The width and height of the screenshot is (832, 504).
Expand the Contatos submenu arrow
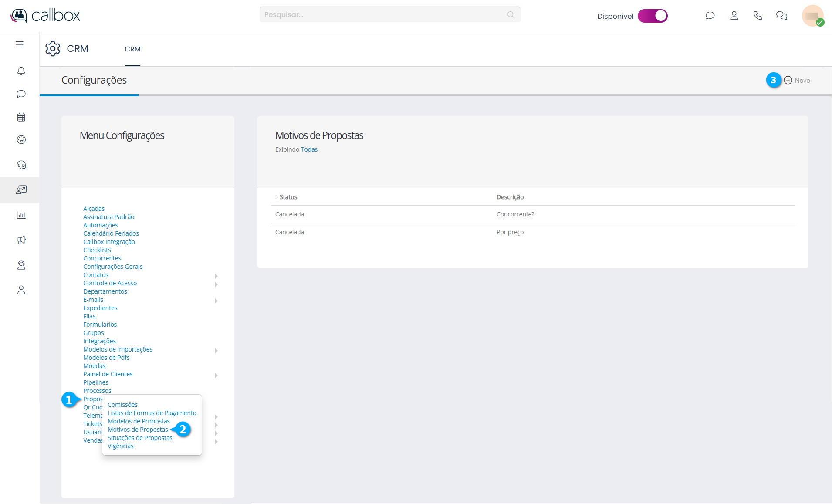point(216,276)
